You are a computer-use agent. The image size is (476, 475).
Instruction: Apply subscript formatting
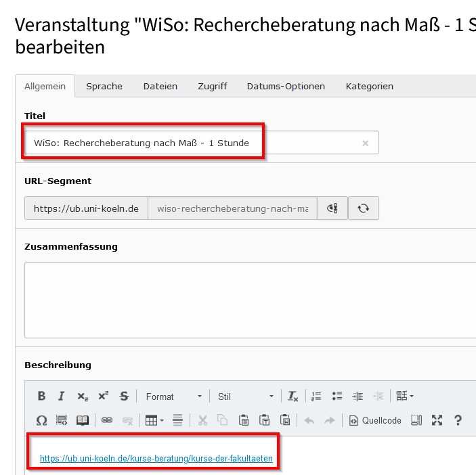(83, 396)
